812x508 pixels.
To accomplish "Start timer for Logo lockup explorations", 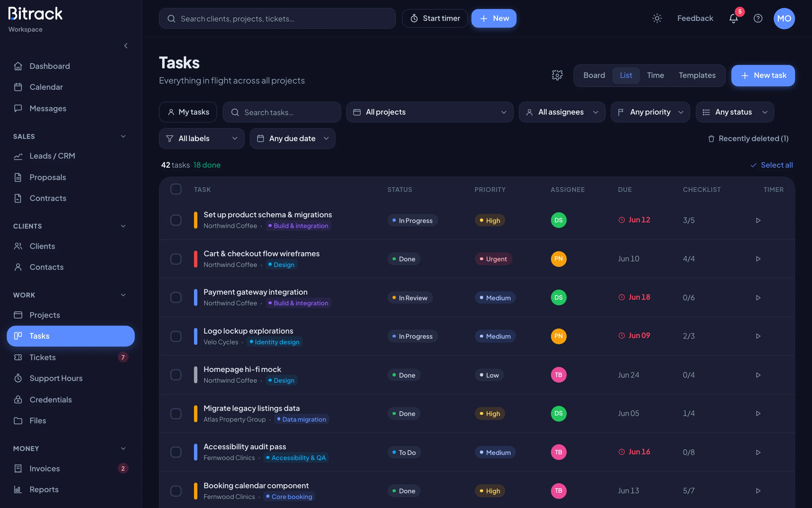I will click(758, 336).
